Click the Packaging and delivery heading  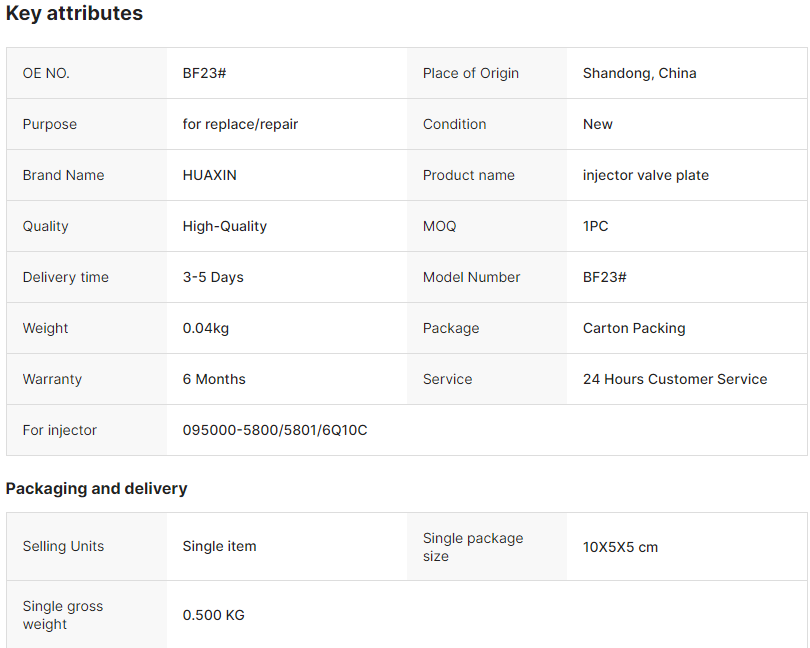pos(97,489)
